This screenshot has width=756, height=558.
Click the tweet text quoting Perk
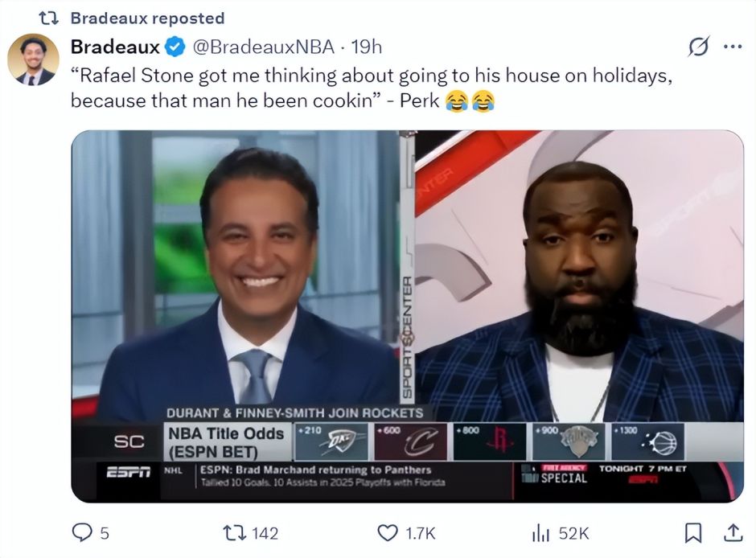pyautogui.click(x=370, y=89)
